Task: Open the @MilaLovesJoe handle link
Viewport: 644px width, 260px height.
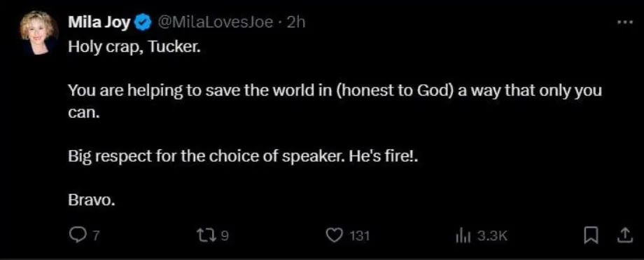Action: (215, 22)
